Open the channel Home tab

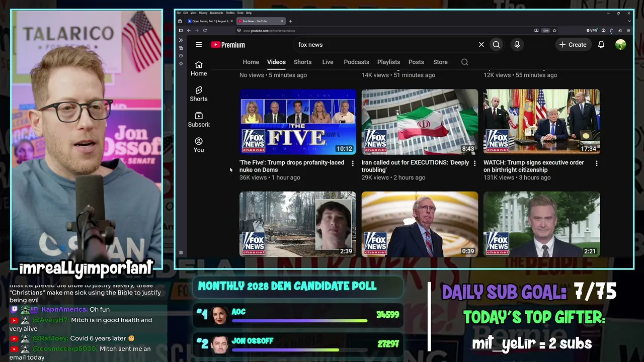click(x=251, y=62)
